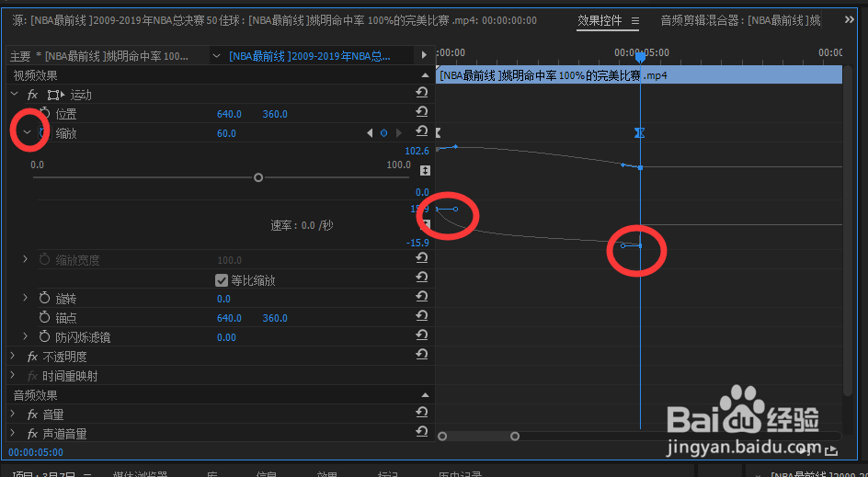The width and height of the screenshot is (868, 477).
Task: Reset the 锚点 anchor point parameter
Action: (422, 316)
